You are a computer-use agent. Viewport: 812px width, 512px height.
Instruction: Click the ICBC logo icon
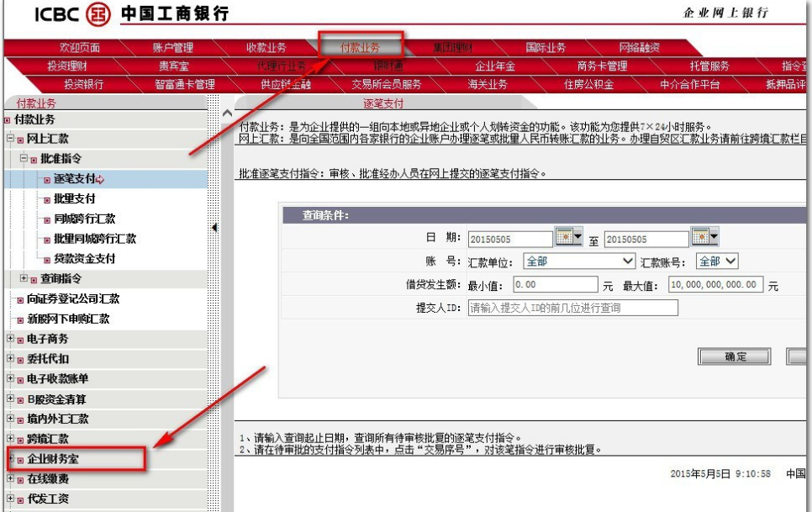(x=98, y=14)
